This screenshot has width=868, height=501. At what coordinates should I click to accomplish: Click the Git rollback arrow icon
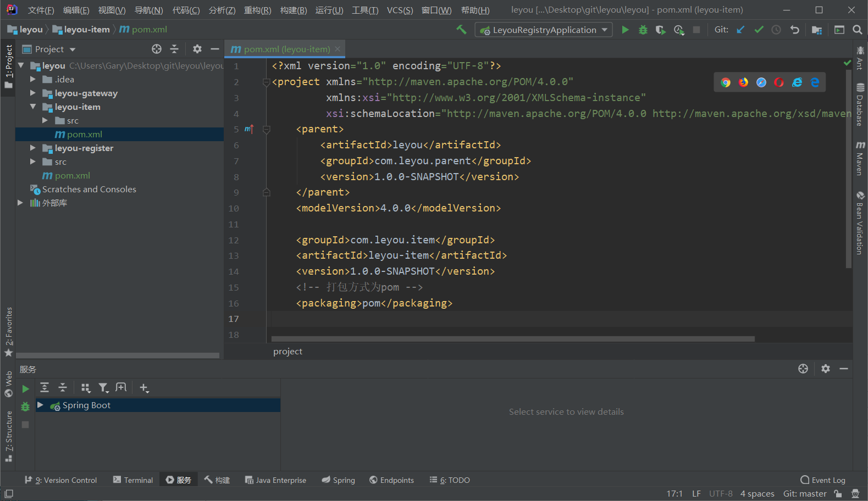point(794,30)
